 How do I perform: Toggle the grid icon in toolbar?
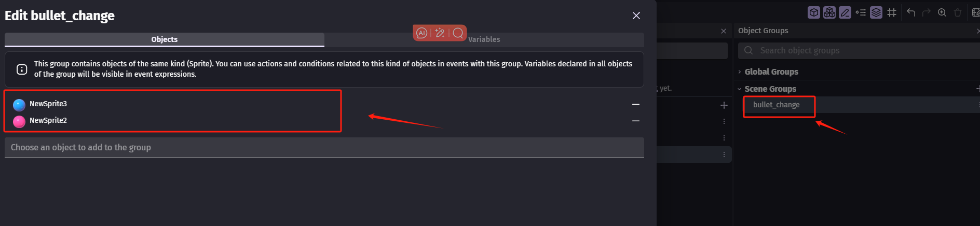pyautogui.click(x=892, y=12)
